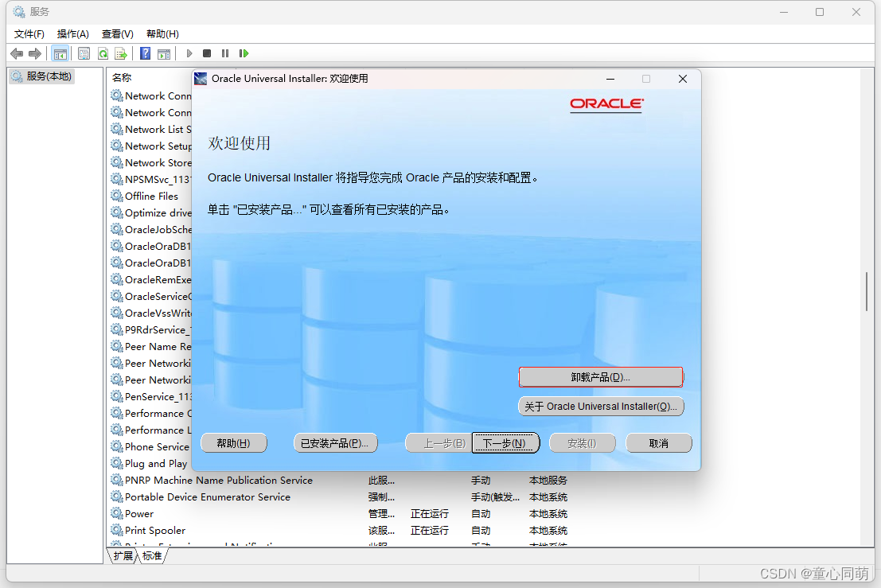Click the Oracle installer title bar icon

201,79
